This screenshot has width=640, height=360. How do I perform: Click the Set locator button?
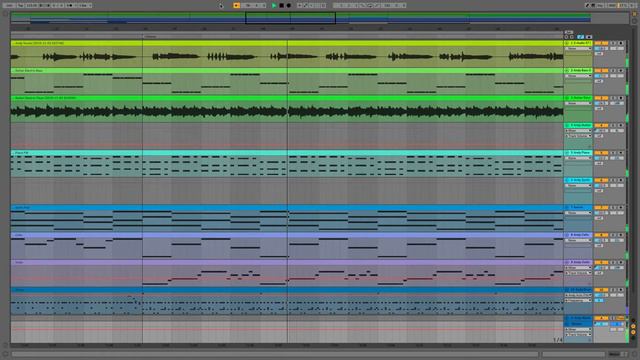pyautogui.click(x=569, y=32)
